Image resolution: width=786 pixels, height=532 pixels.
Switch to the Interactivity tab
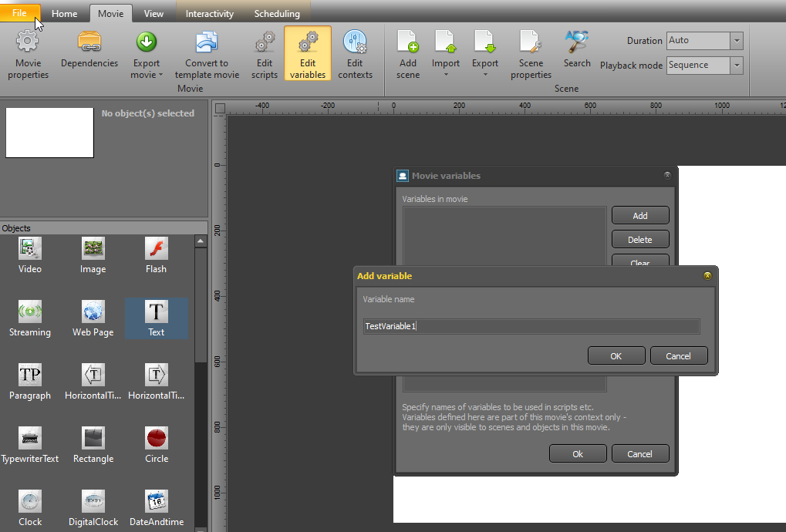[210, 14]
